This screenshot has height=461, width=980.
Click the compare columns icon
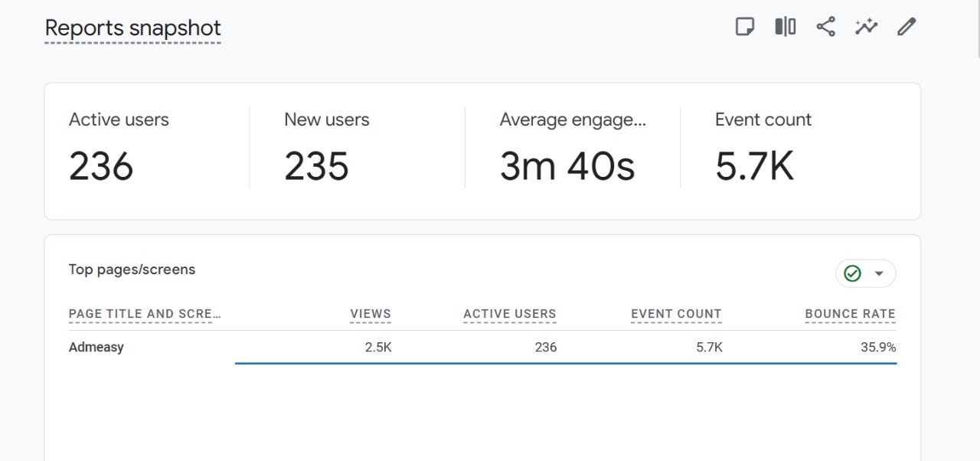tap(785, 27)
